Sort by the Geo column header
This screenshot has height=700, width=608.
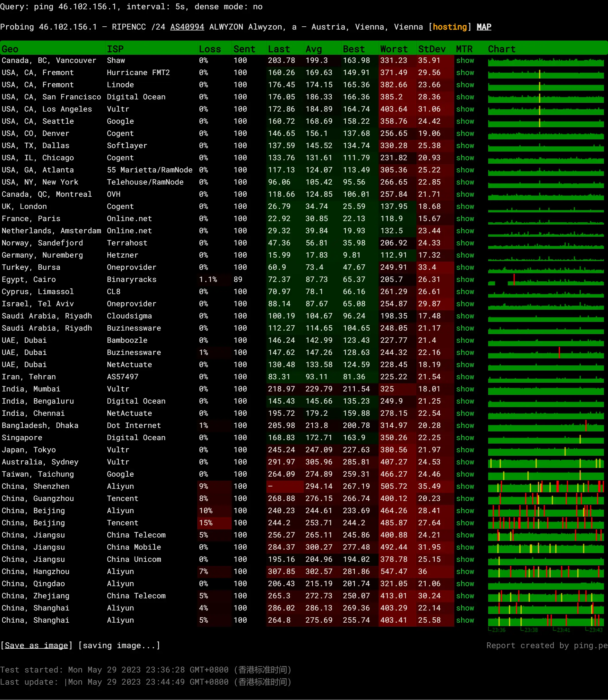coord(10,49)
